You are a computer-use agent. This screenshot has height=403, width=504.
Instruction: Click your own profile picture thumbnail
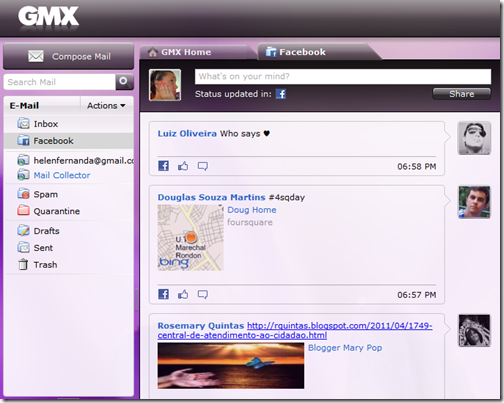pyautogui.click(x=165, y=85)
